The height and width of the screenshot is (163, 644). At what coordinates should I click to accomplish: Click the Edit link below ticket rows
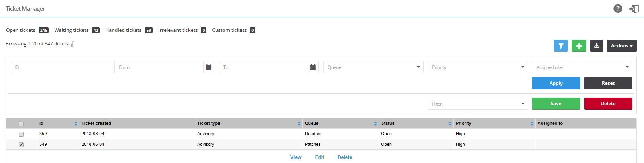[x=319, y=157]
